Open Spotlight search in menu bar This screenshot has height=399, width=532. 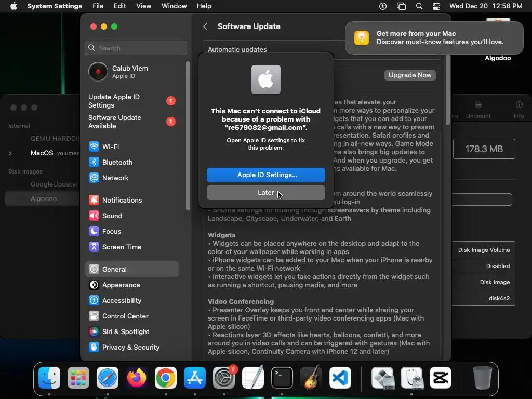[x=419, y=6]
